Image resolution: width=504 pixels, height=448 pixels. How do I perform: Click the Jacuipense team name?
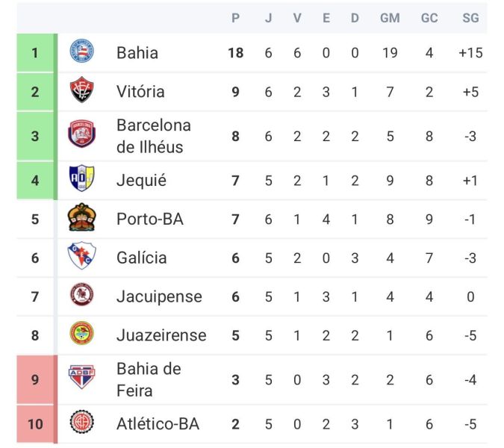pyautogui.click(x=159, y=296)
